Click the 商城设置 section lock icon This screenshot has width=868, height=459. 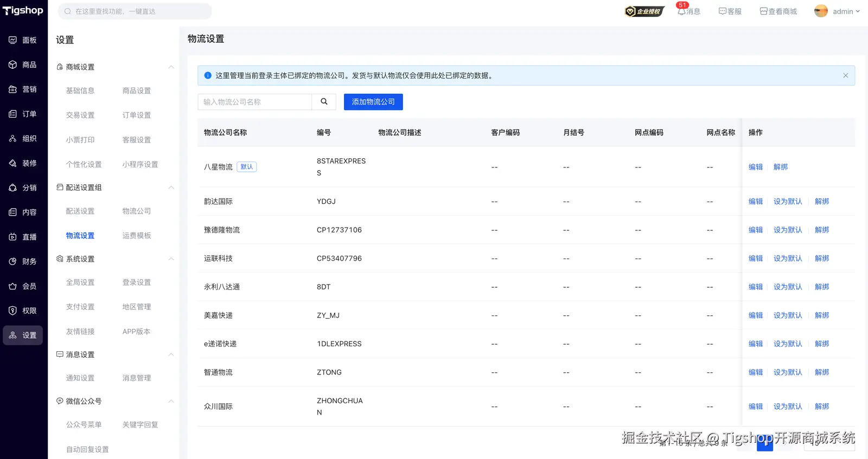(x=60, y=67)
